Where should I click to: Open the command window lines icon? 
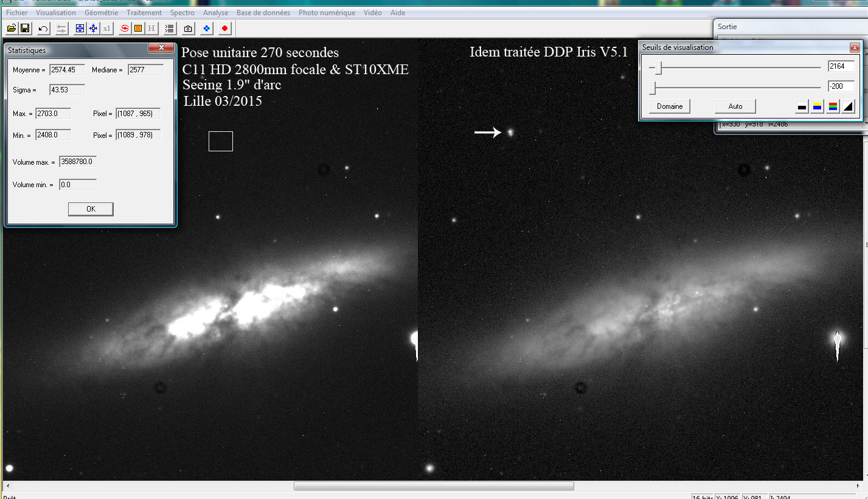[x=170, y=28]
